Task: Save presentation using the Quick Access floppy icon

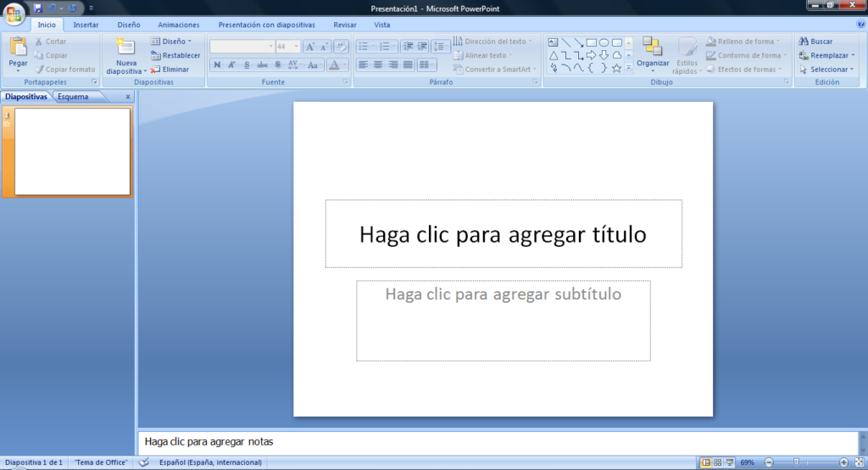Action: tap(38, 8)
